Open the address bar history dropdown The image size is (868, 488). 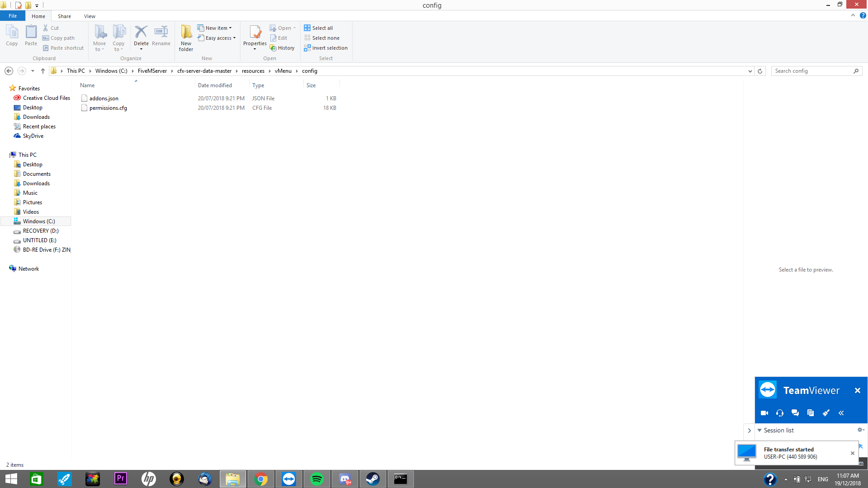[750, 71]
